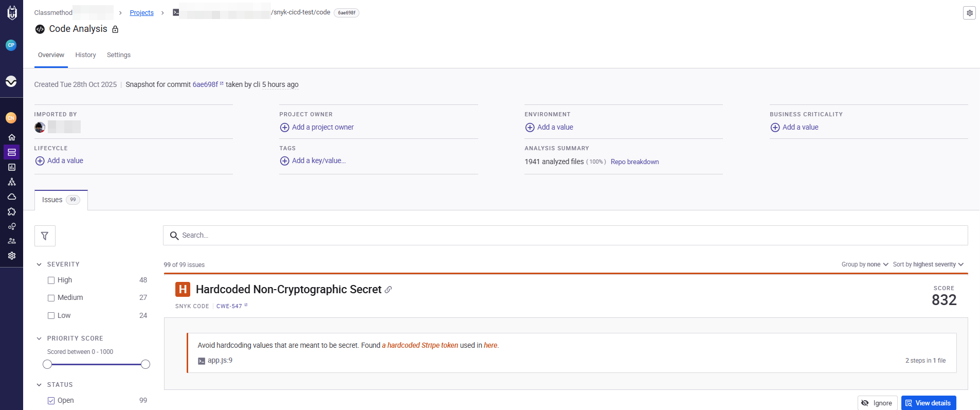Open the Cloud icon in sidebar

point(11,197)
